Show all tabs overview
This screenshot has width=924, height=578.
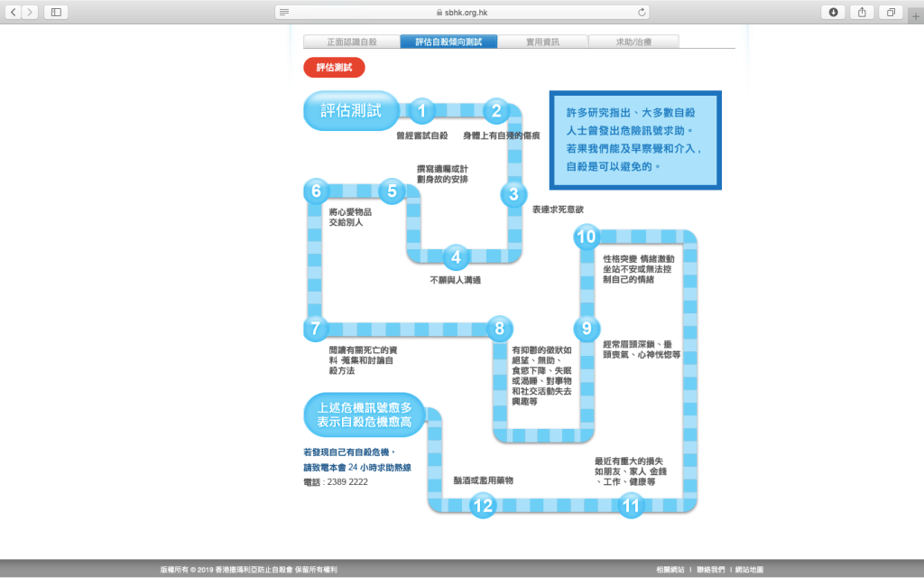pyautogui.click(x=891, y=12)
